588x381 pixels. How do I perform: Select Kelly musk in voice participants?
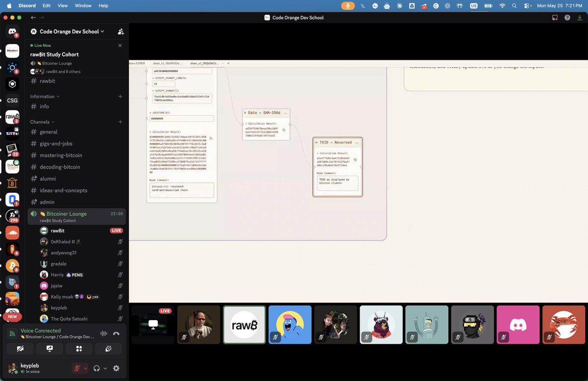(81, 297)
